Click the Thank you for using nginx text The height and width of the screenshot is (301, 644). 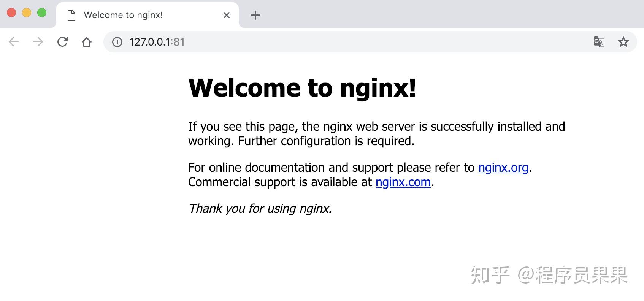click(x=260, y=208)
